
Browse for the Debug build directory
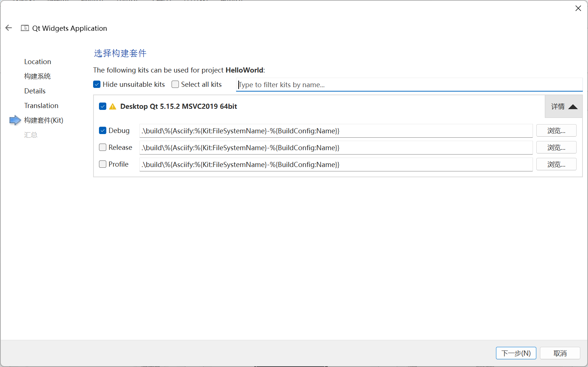(x=556, y=130)
